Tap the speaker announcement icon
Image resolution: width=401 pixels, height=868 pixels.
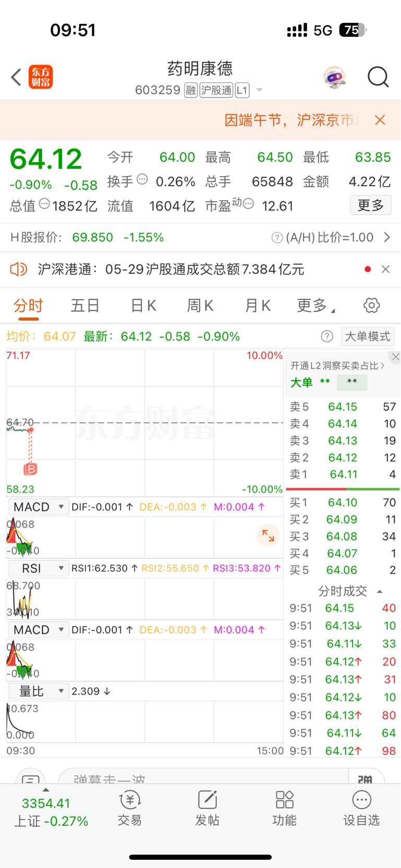pyautogui.click(x=19, y=269)
